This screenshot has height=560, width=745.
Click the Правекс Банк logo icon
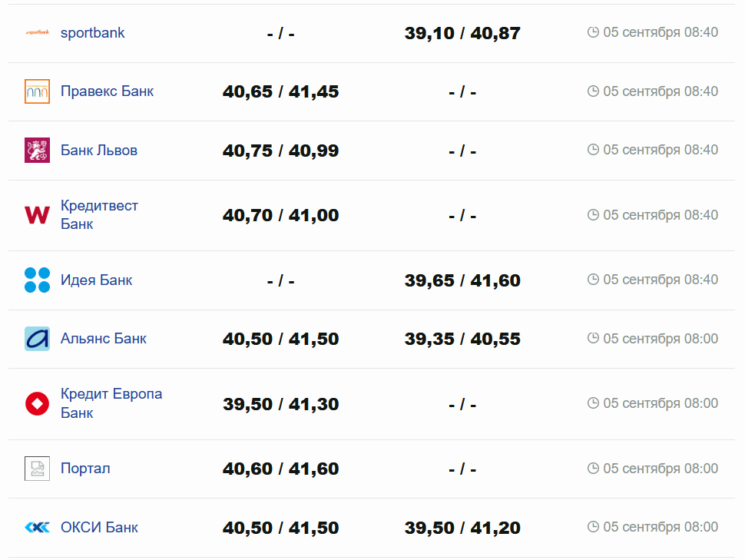pos(37,91)
